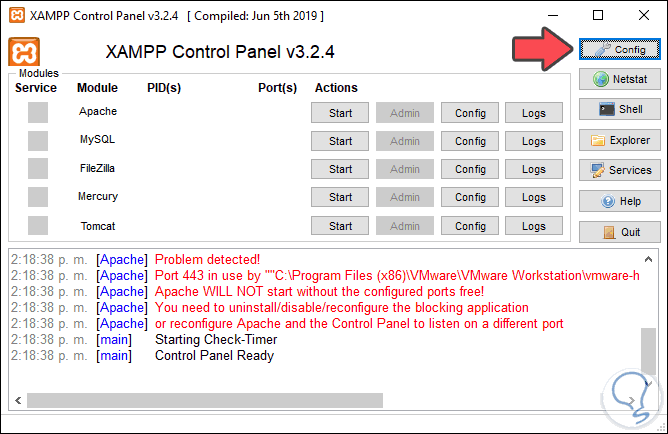Click Quit to exit XAMPP
This screenshot has width=668, height=434.
click(x=619, y=232)
